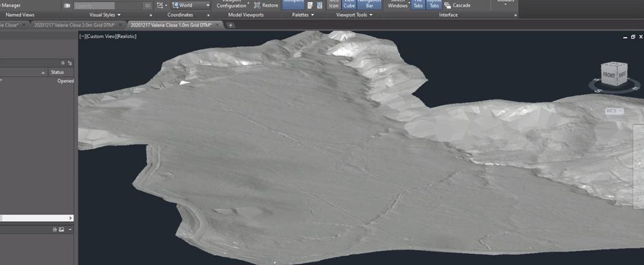Screen dimensions: 644x265
Task: Minimize the drawing viewport window
Action: (x=625, y=37)
